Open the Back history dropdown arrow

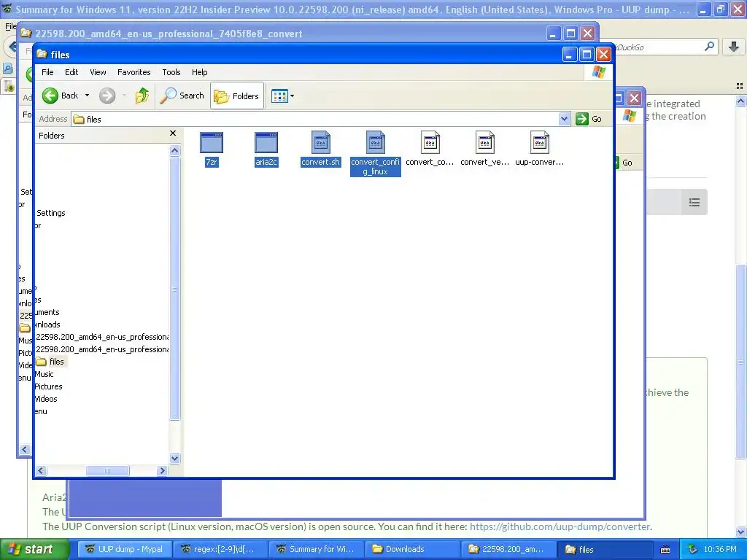(x=88, y=96)
